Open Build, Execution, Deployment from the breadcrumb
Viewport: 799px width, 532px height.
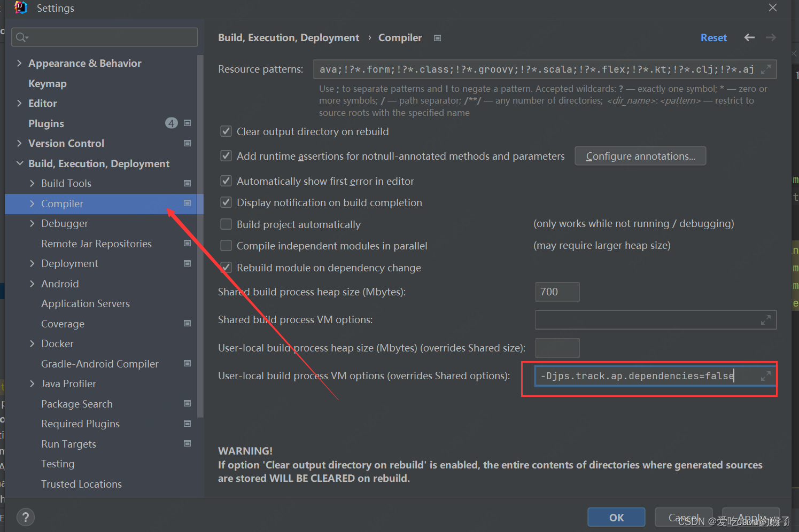[289, 37]
